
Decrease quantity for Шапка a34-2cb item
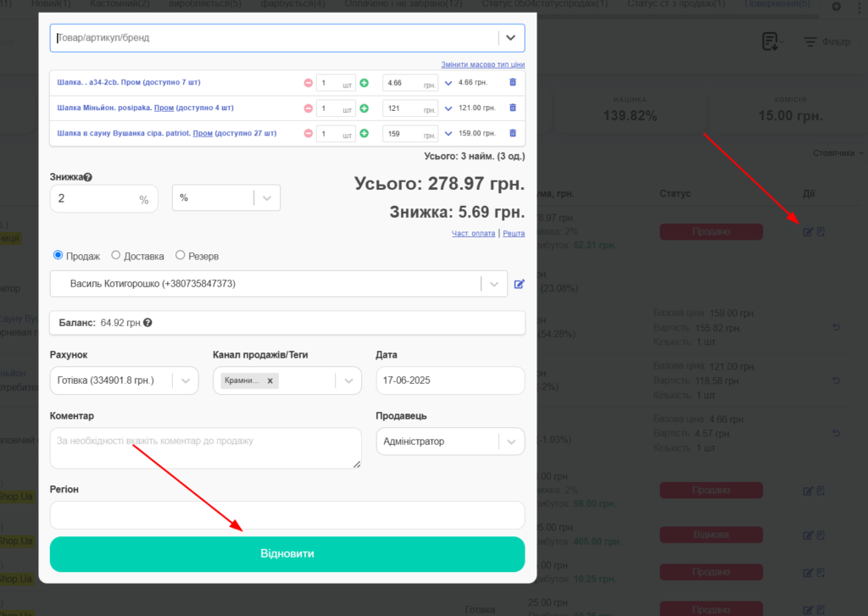[x=309, y=83]
